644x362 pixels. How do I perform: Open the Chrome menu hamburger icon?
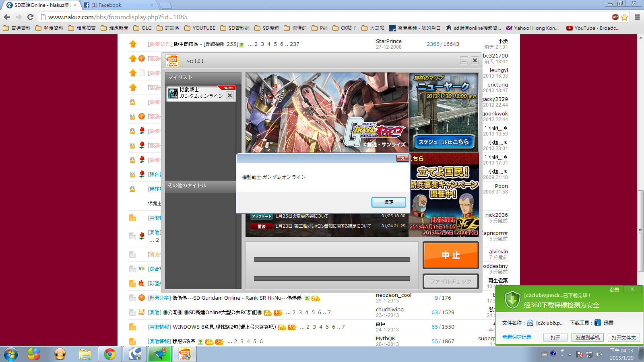637,17
